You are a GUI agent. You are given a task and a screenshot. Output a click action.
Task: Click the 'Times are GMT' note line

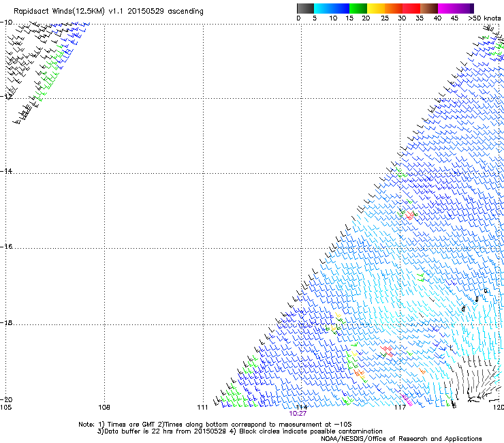tap(215, 425)
